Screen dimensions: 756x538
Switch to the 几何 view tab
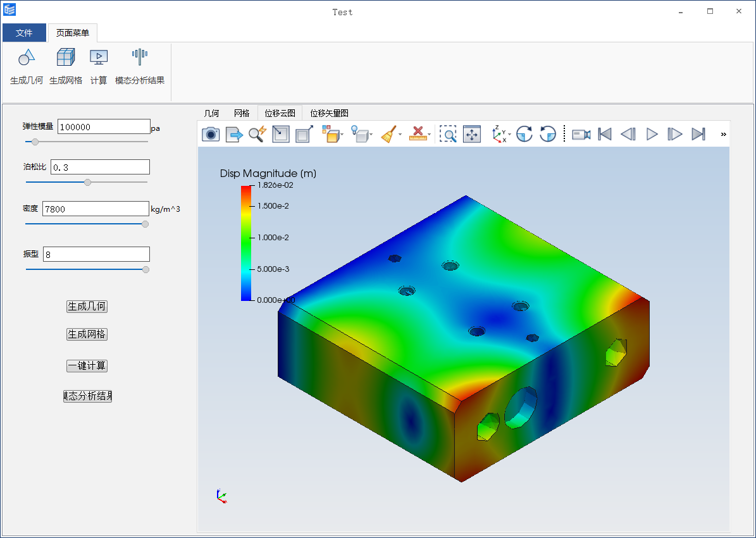pyautogui.click(x=211, y=113)
